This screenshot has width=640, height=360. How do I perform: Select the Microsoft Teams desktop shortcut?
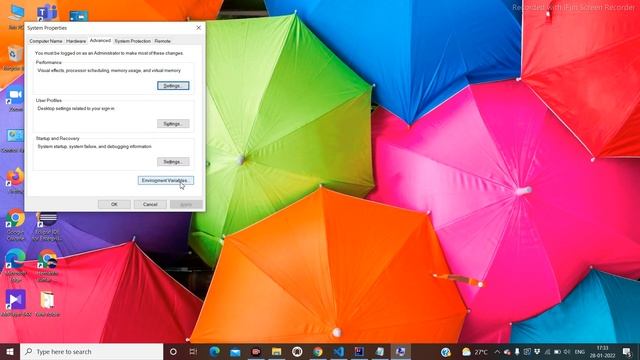[x=47, y=13]
